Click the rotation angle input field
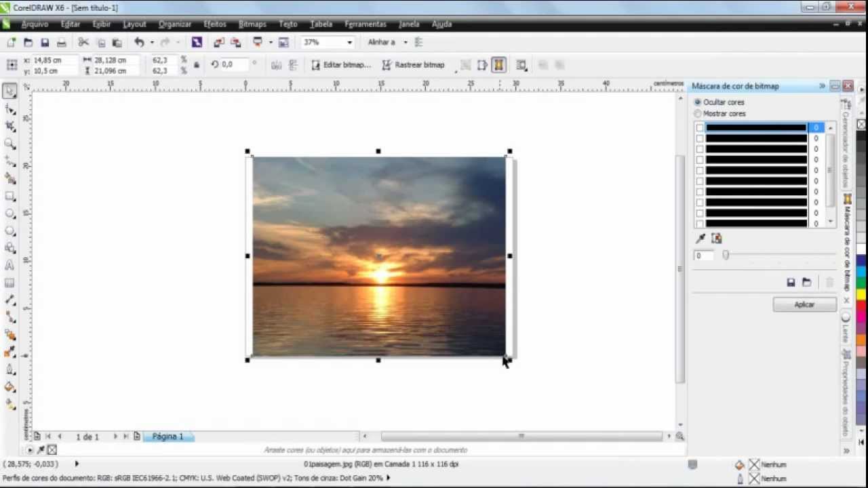 235,64
